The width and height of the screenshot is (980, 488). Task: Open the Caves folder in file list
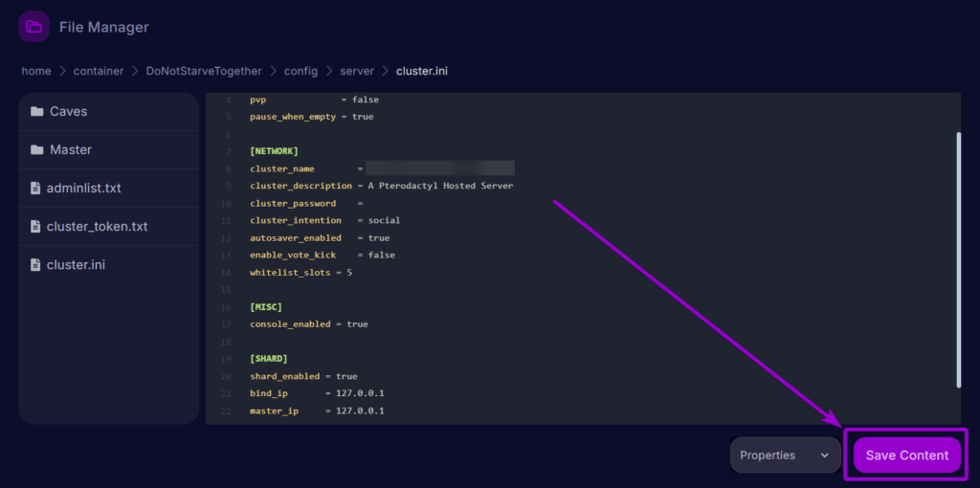69,112
